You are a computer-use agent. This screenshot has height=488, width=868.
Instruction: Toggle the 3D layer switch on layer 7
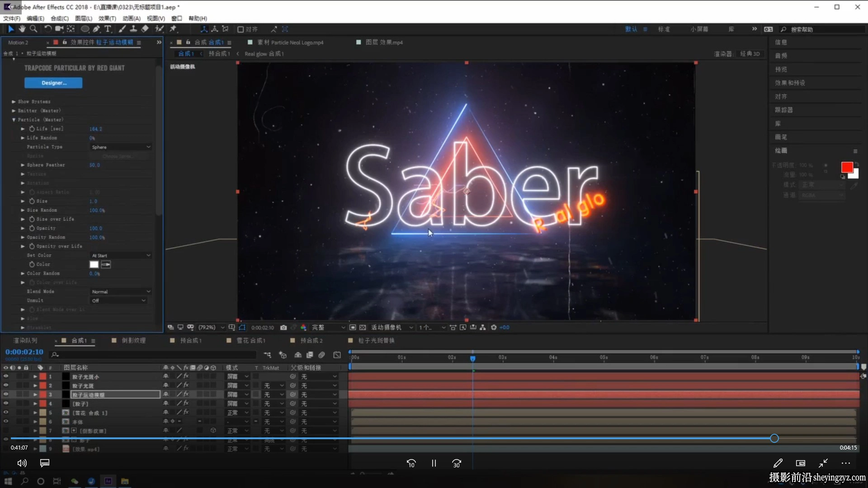(x=213, y=431)
